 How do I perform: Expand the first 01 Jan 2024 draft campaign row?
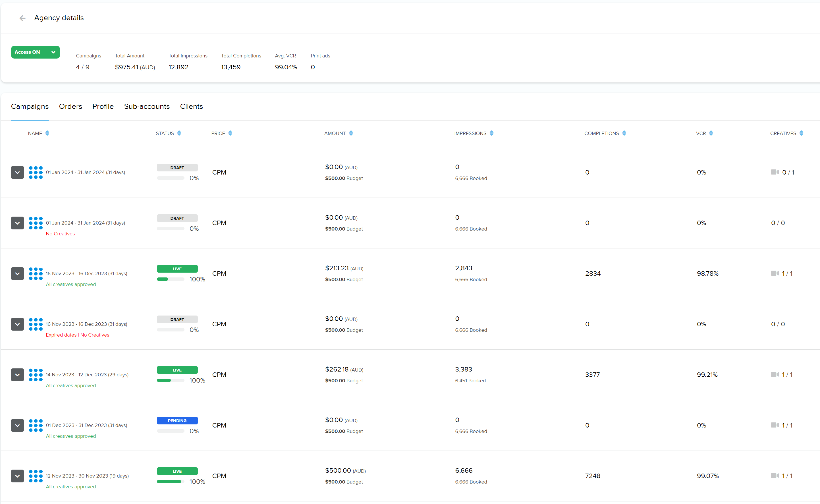(17, 172)
